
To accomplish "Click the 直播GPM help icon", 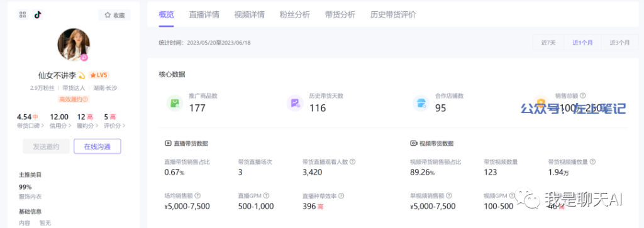I will click(x=266, y=195).
